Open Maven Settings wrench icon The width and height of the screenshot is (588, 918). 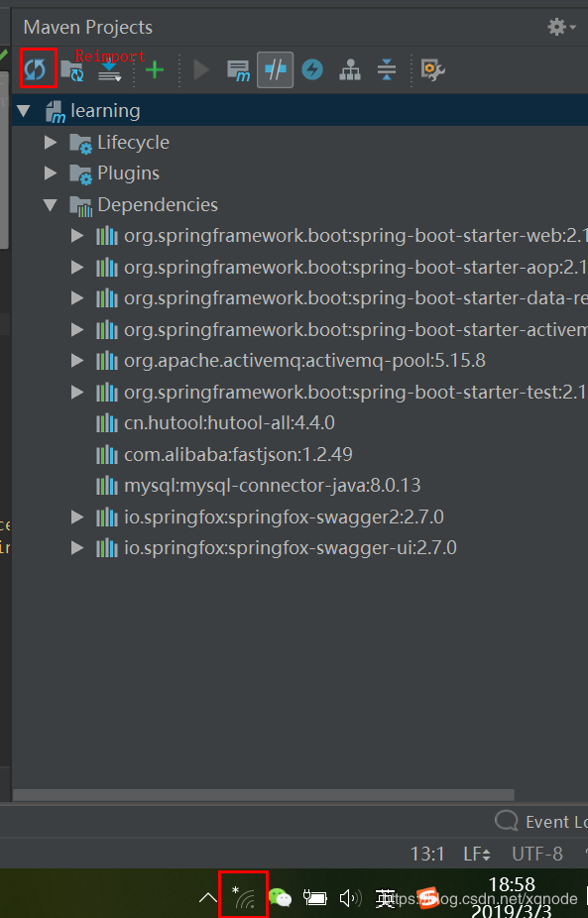(433, 70)
